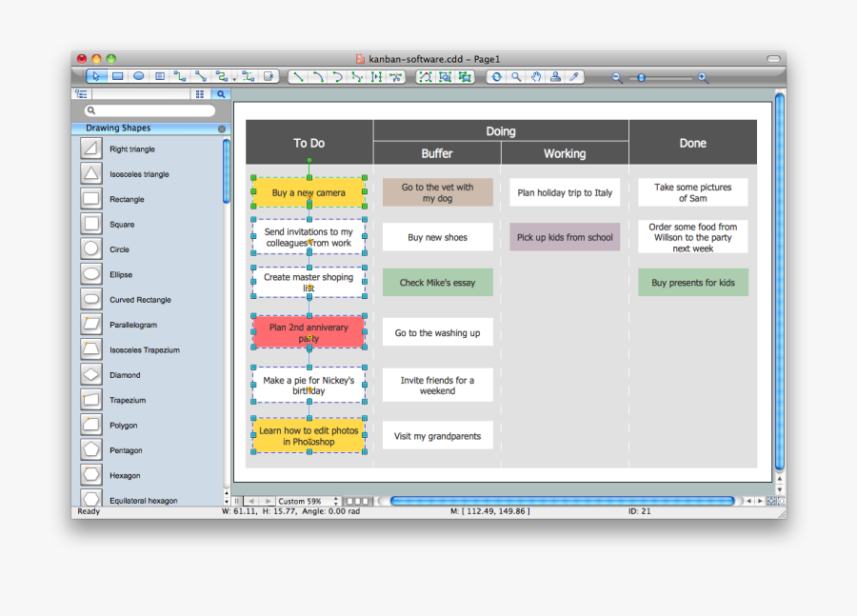Click the eyedropper tool in toolbar
The width and height of the screenshot is (857, 616).
575,77
